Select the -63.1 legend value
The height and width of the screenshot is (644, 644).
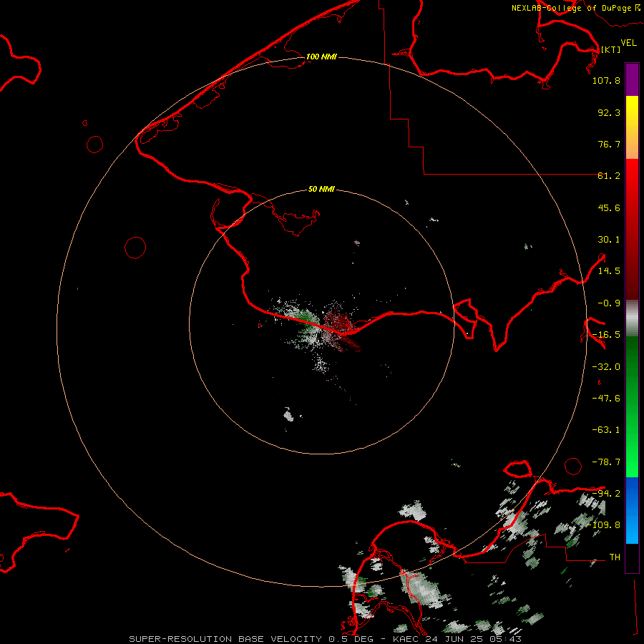[606, 430]
